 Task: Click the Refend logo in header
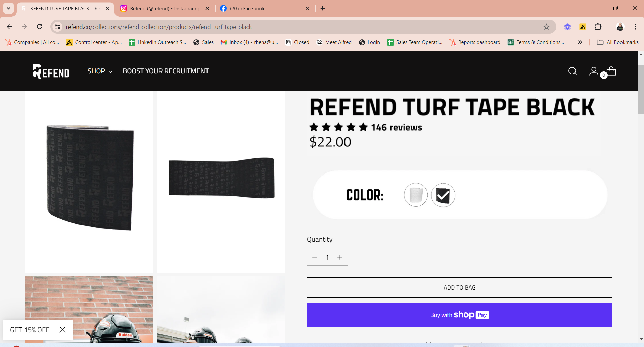coord(51,71)
